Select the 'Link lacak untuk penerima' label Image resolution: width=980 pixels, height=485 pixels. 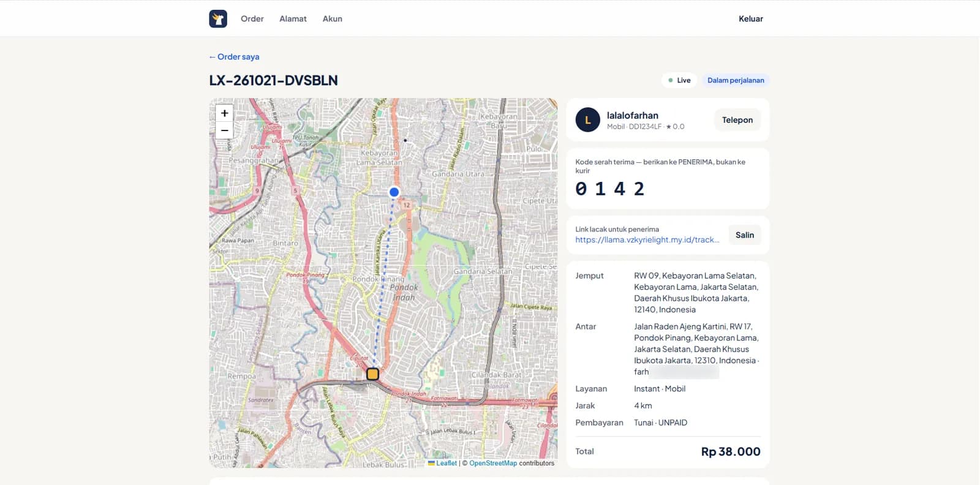click(617, 230)
